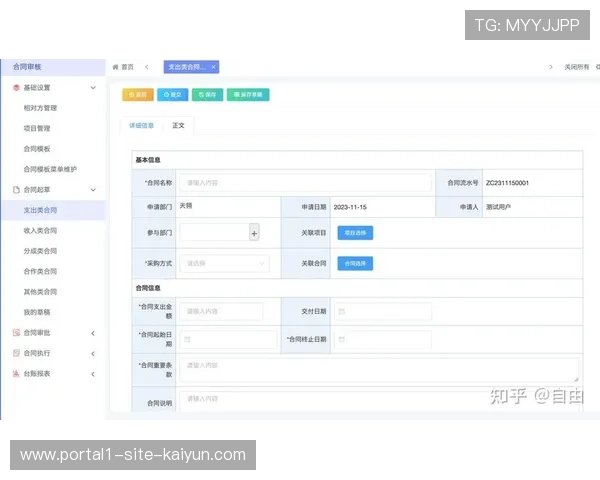Go to the 首页 tab
600x480 pixels.
[123, 67]
